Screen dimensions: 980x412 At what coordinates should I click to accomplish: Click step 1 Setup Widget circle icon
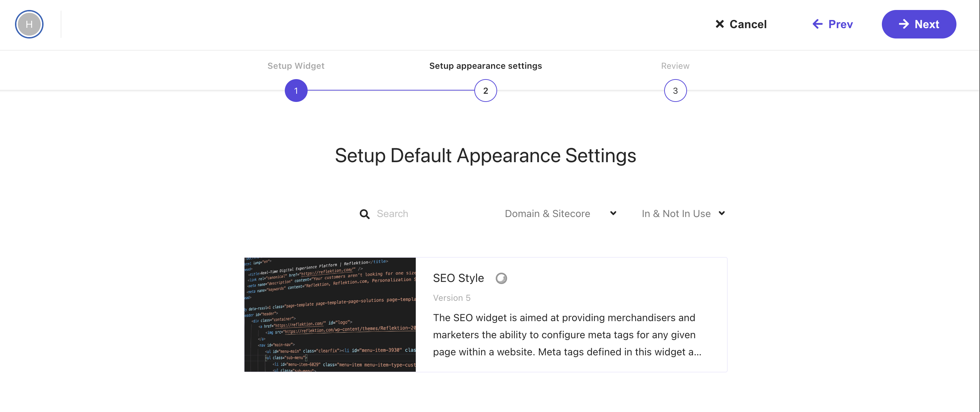tap(295, 91)
